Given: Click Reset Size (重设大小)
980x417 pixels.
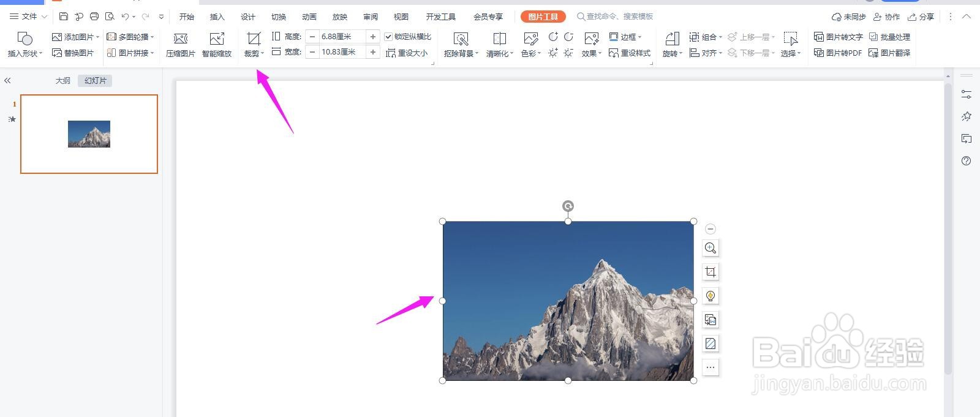Looking at the screenshot, I should click(x=407, y=53).
